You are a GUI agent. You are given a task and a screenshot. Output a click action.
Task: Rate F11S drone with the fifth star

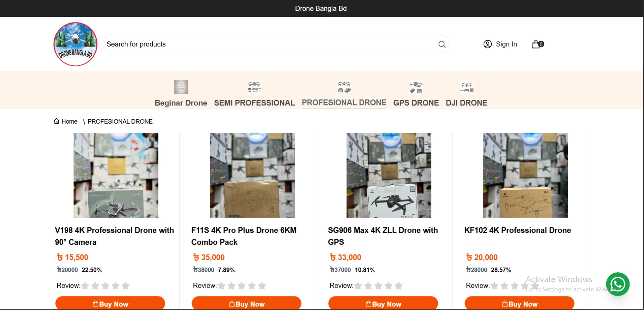(x=262, y=286)
